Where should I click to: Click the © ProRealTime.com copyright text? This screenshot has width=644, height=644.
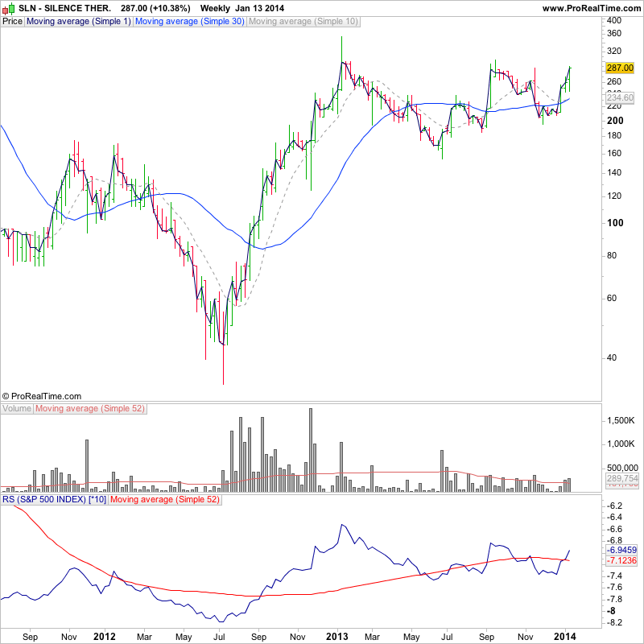pyautogui.click(x=42, y=396)
